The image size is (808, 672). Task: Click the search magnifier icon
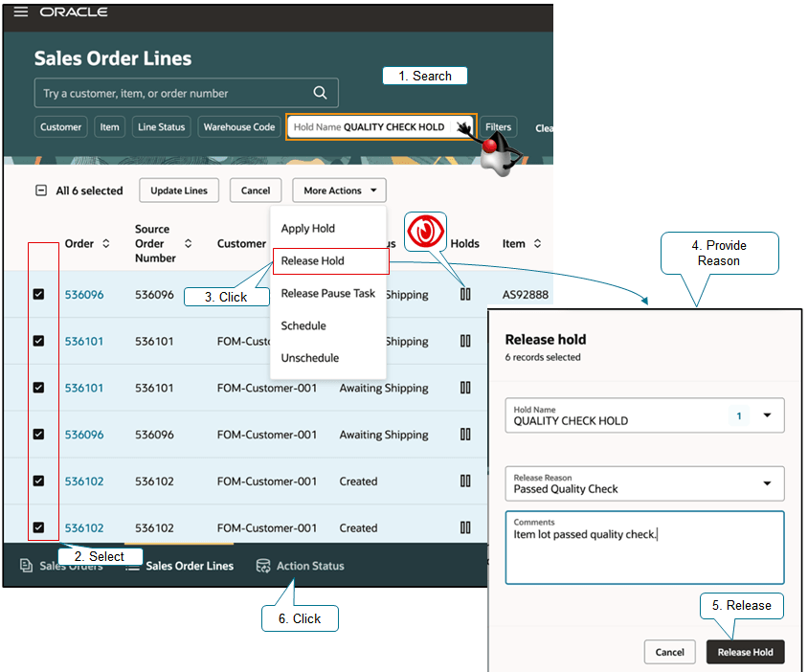(x=320, y=93)
